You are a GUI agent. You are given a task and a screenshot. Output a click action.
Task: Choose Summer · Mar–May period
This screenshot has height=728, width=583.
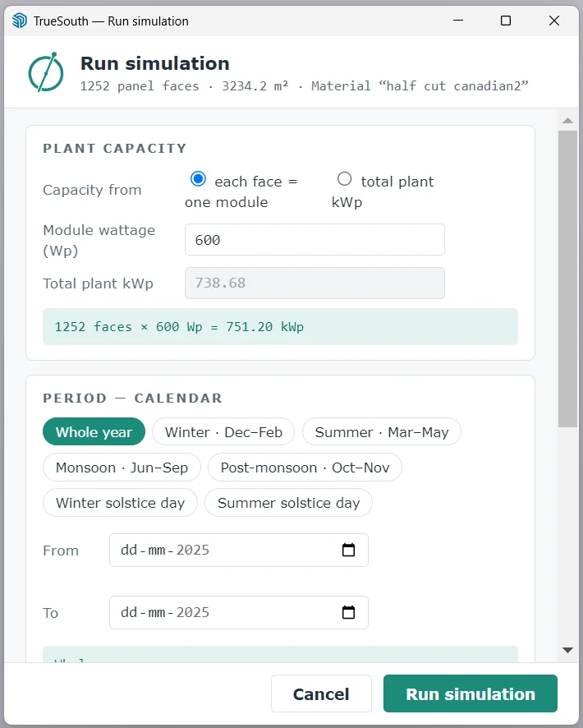(x=382, y=431)
